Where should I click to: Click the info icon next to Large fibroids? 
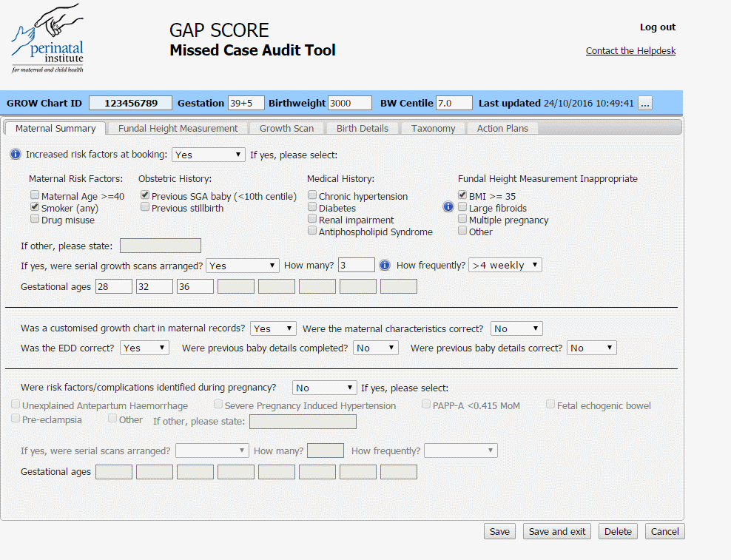pyautogui.click(x=448, y=207)
